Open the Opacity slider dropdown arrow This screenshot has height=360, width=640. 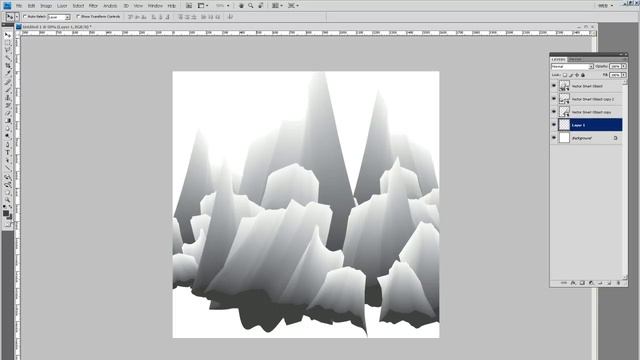coord(624,66)
